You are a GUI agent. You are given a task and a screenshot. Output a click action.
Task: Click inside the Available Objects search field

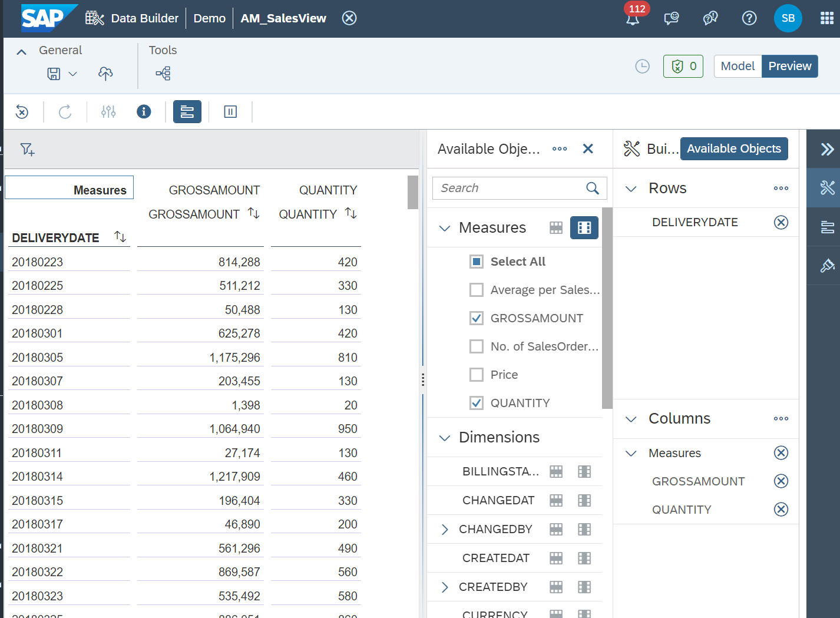512,188
